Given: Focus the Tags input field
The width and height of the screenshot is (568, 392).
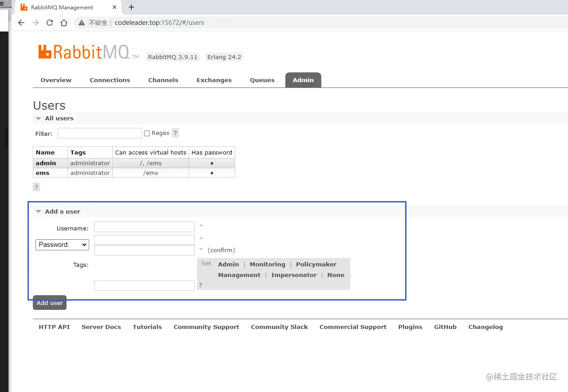Looking at the screenshot, I should pos(144,285).
